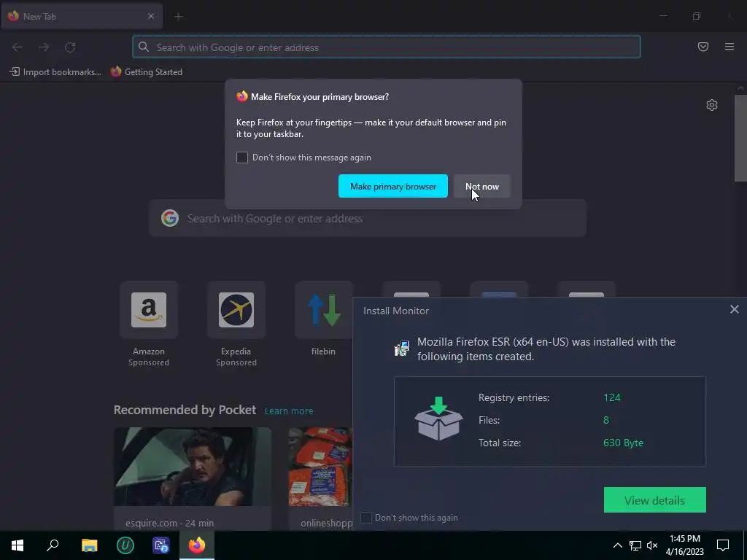The height and width of the screenshot is (560, 747).
Task: Click the Total size value 630 Byte
Action: 623,443
